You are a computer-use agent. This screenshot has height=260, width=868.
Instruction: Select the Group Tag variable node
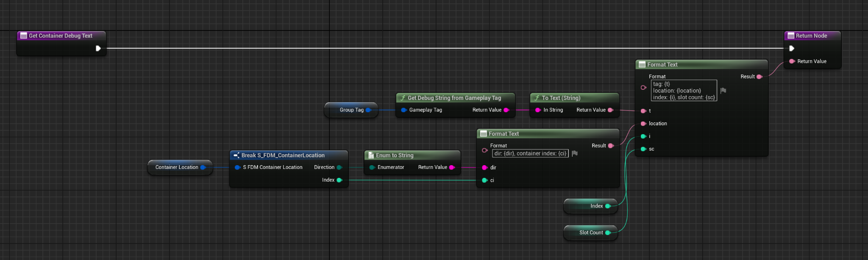click(x=351, y=110)
